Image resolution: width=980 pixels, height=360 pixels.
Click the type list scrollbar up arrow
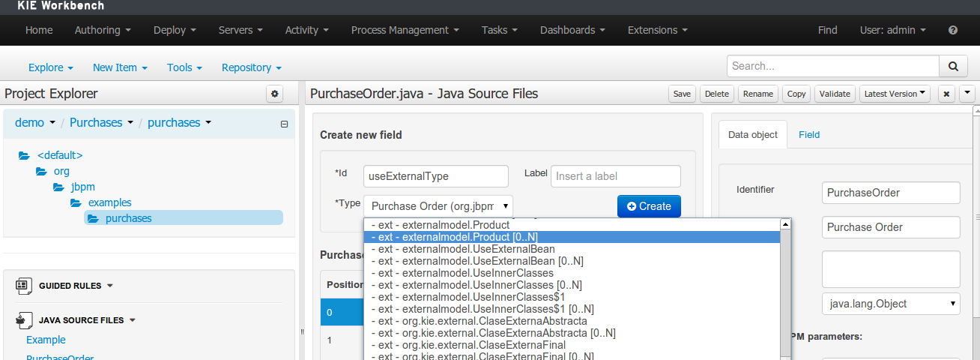coord(785,224)
